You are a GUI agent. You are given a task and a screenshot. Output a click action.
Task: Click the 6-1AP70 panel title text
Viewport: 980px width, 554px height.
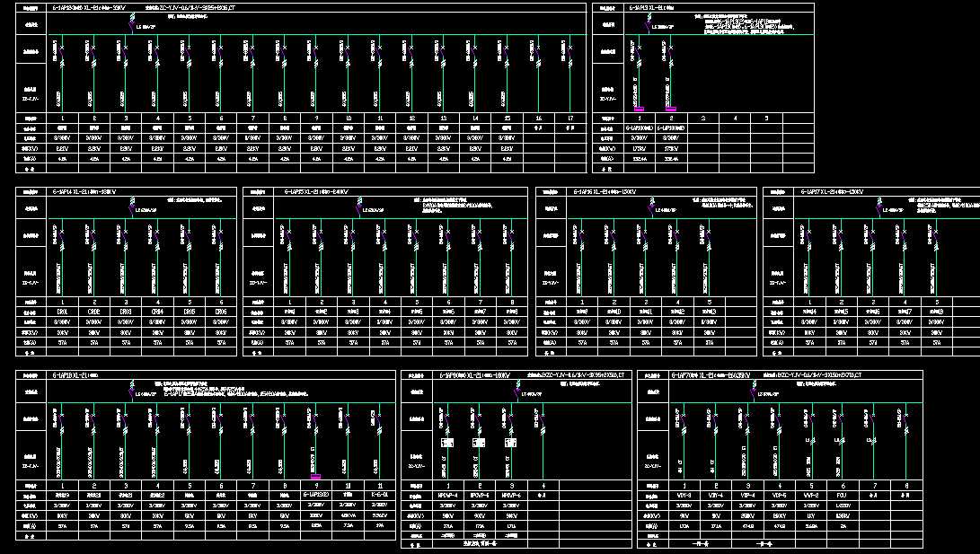711,375
